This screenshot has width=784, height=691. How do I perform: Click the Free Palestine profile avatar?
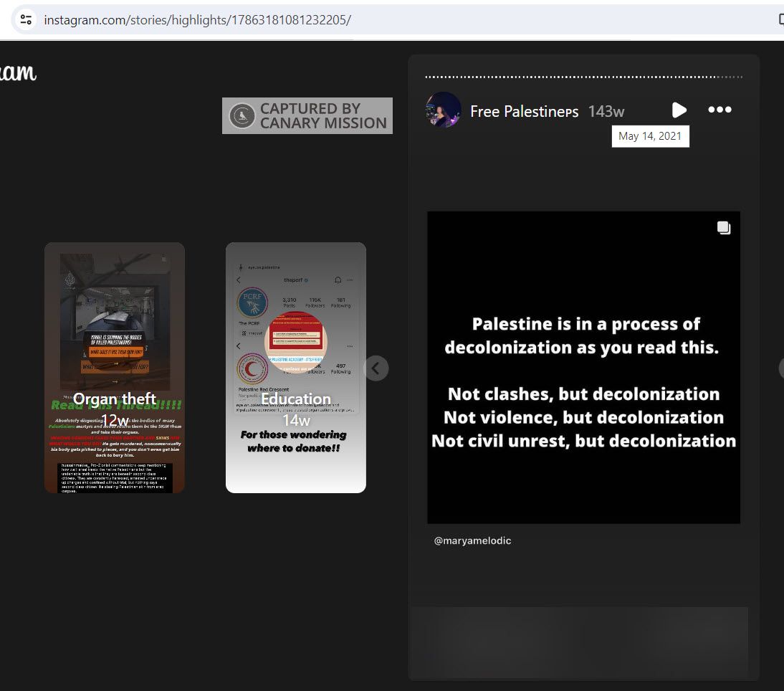click(x=443, y=110)
